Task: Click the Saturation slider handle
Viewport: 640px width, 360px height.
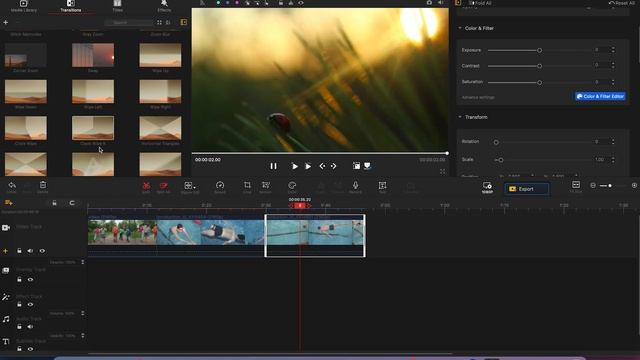Action: (540, 82)
